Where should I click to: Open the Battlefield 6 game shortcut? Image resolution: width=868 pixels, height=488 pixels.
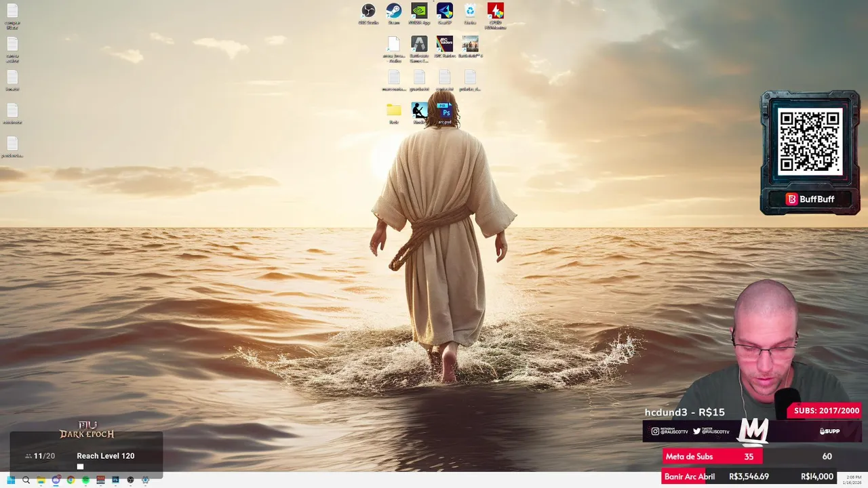(470, 47)
